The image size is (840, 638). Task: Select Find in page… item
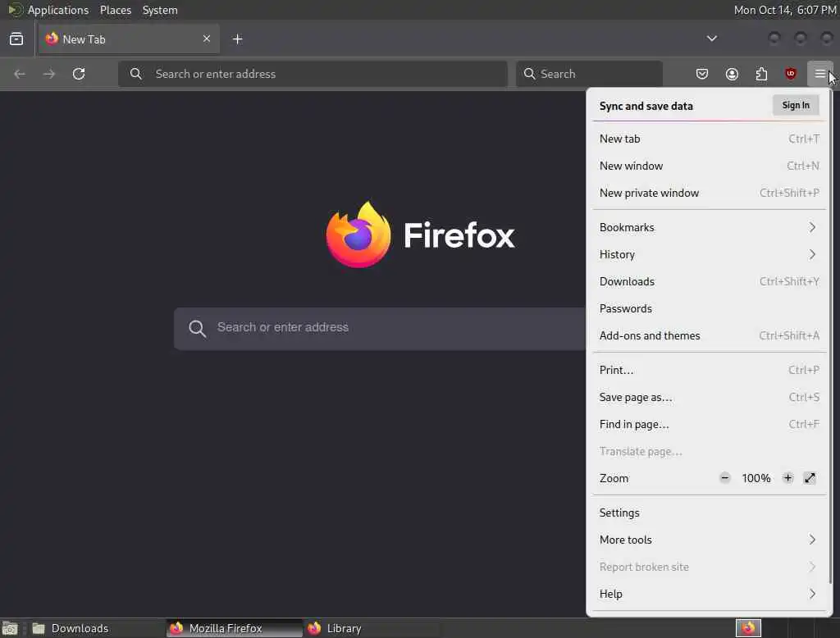[x=710, y=424]
